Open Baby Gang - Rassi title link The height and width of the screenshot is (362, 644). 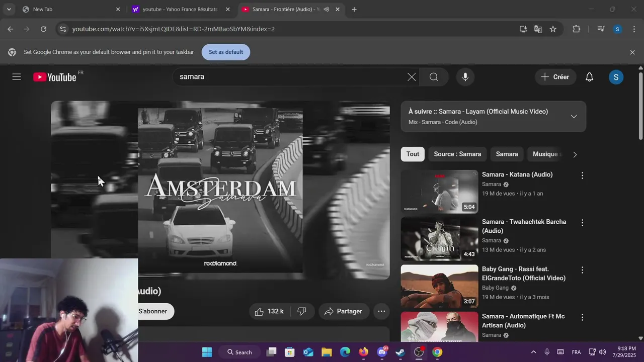point(524,274)
